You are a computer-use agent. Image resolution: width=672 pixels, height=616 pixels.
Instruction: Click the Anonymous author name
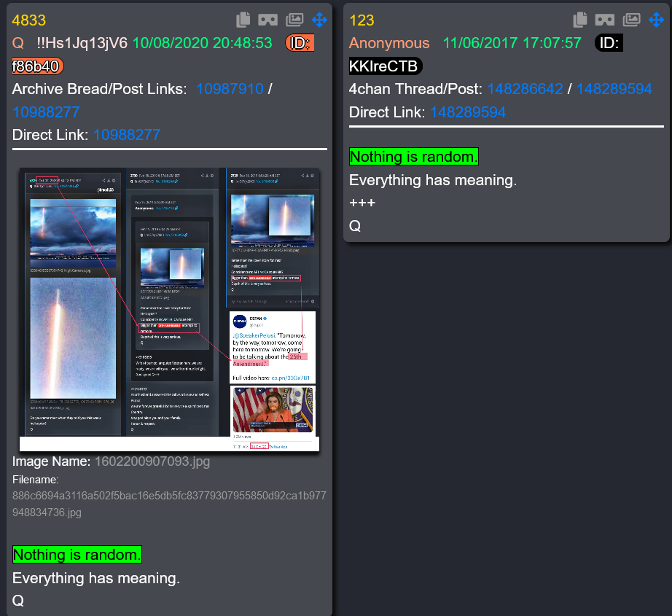point(389,43)
